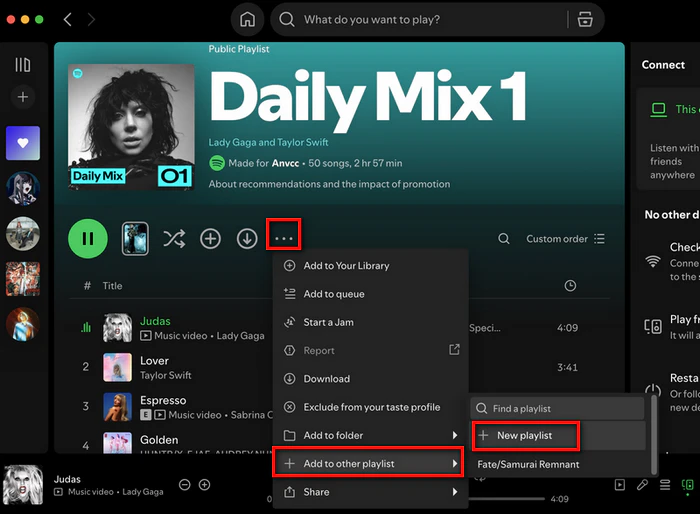
Task: Click the submenu vertical scrollbar
Action: tap(654, 435)
